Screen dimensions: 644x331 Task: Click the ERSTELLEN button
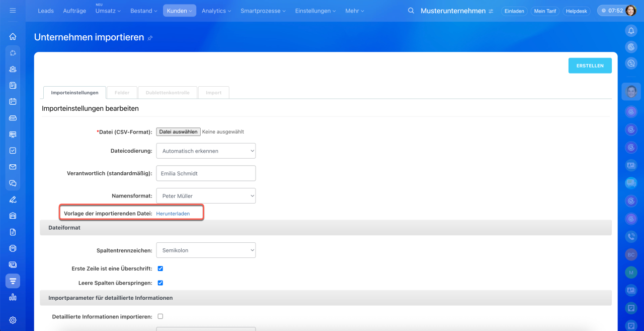[590, 65]
